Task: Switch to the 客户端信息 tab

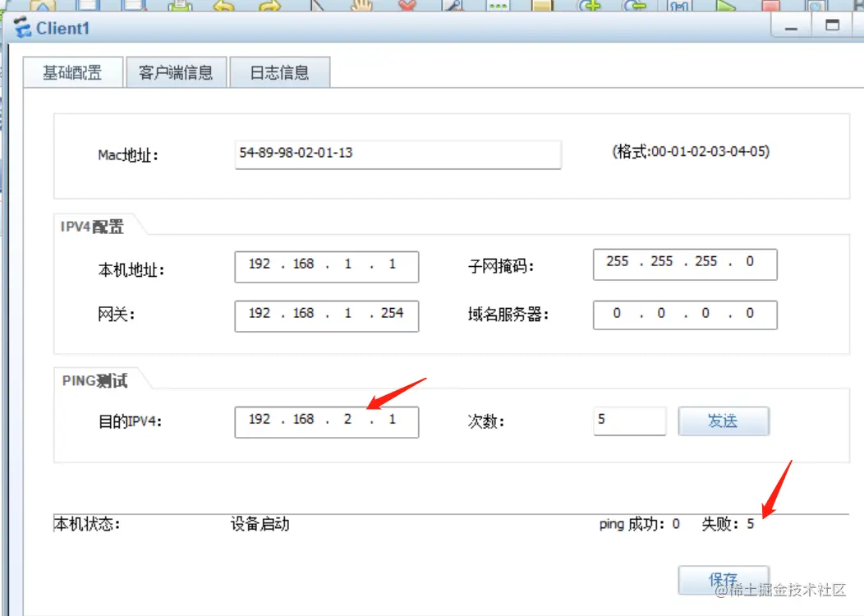Action: tap(176, 71)
